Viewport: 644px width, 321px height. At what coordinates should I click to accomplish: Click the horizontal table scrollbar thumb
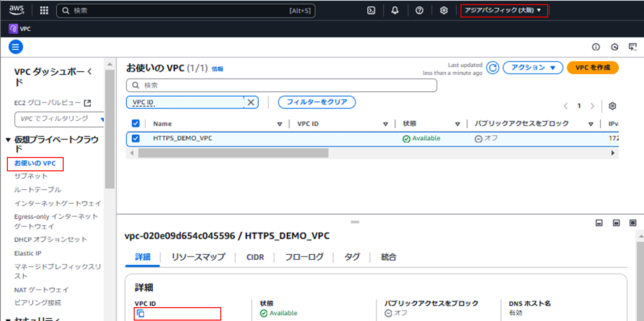tap(233, 153)
